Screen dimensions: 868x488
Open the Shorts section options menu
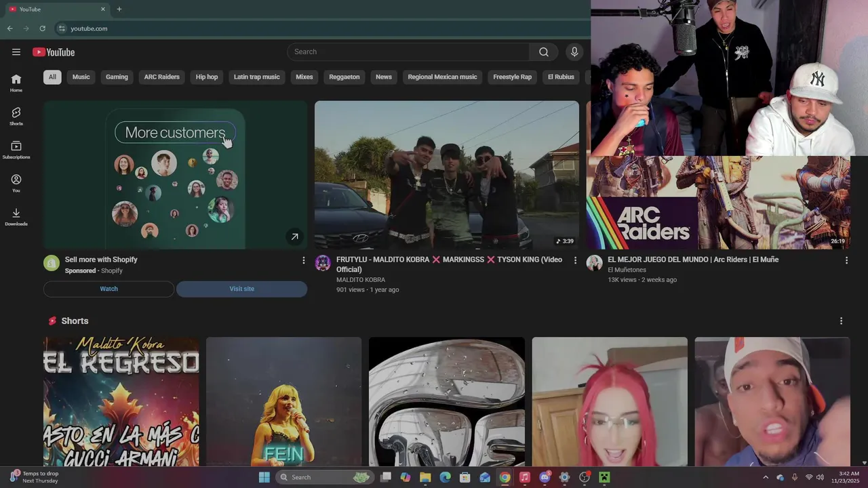click(x=841, y=321)
